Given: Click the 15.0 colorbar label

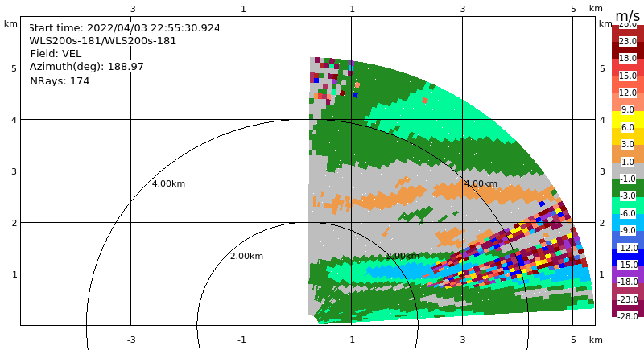Looking at the screenshot, I should click(x=628, y=76).
